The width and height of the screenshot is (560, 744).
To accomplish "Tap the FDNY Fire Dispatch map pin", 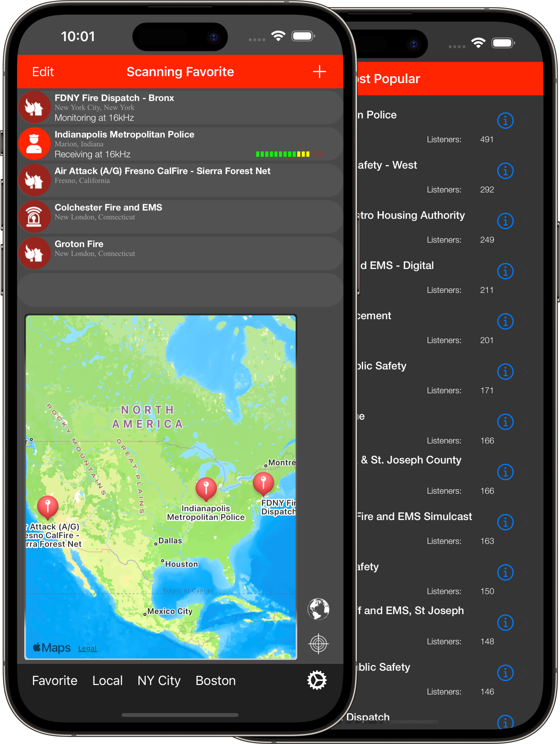I will pyautogui.click(x=263, y=483).
